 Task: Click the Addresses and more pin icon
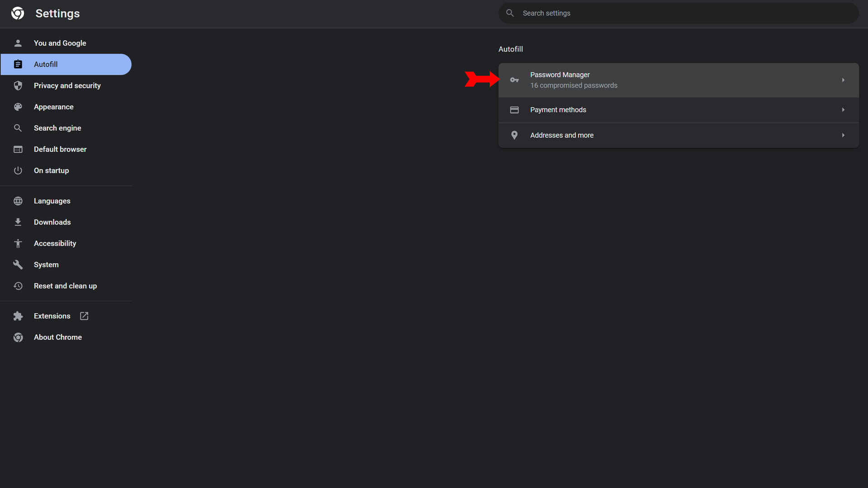(514, 135)
